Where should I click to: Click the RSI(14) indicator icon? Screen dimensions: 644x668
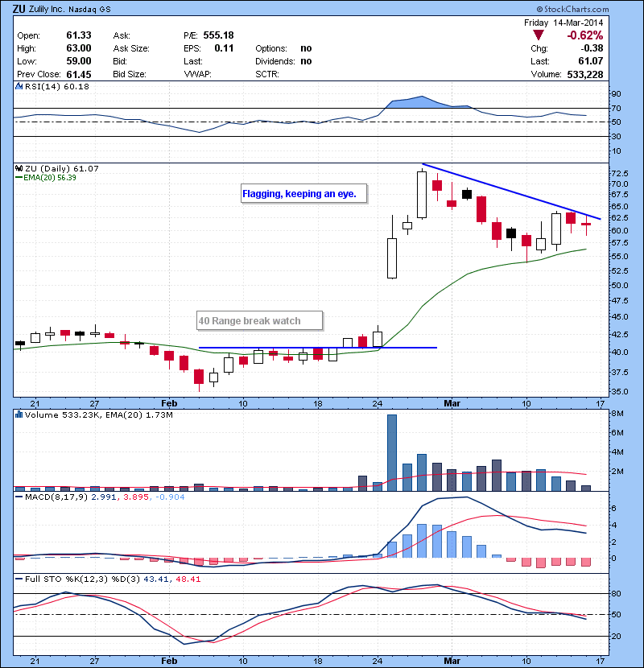click(x=19, y=86)
